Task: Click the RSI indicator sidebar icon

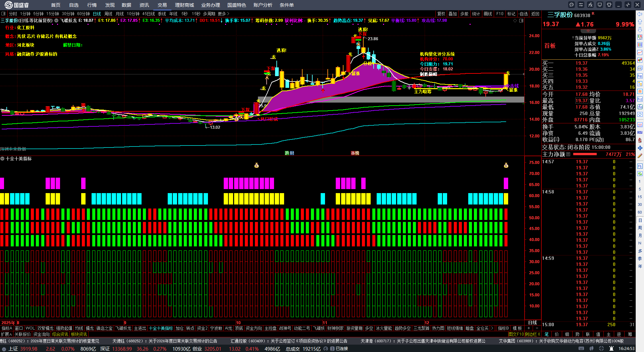Action: click(640, 132)
